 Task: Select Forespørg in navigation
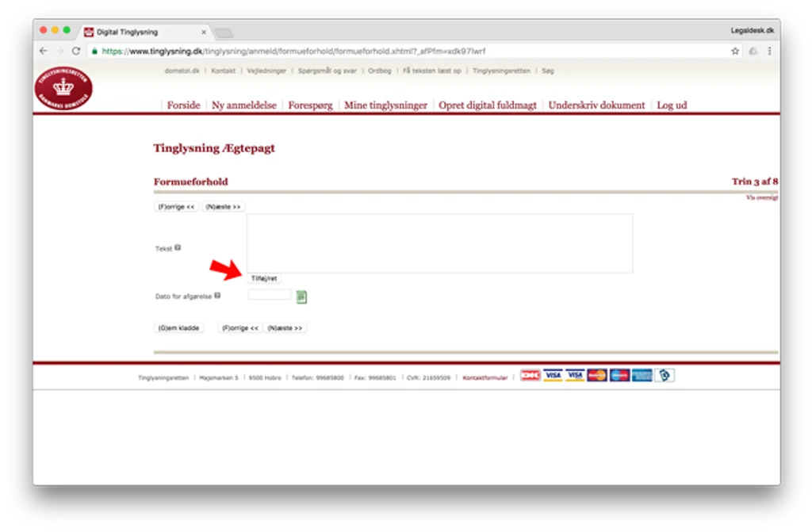310,105
